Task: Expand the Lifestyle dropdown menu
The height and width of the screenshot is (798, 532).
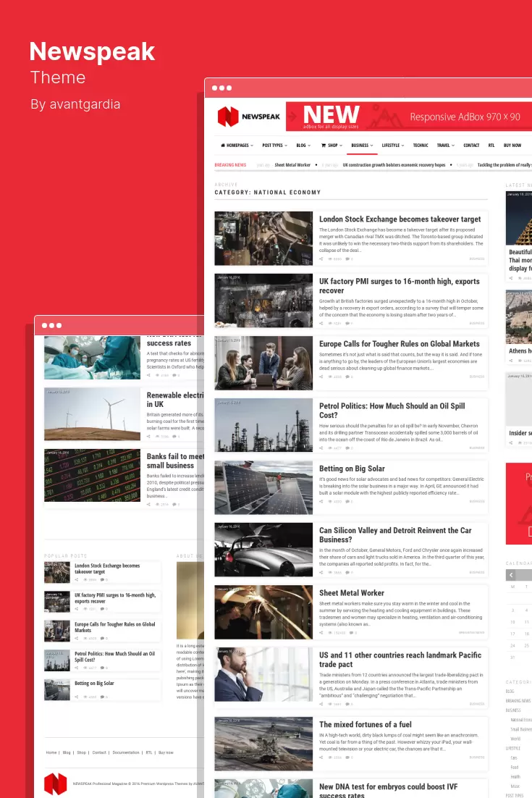Action: 393,146
